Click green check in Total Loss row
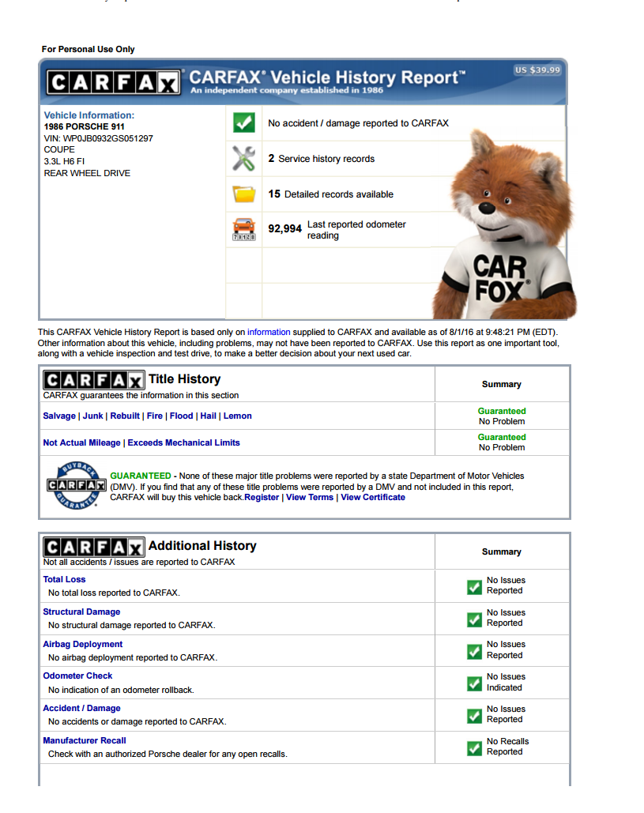644x813 pixels. pos(474,588)
